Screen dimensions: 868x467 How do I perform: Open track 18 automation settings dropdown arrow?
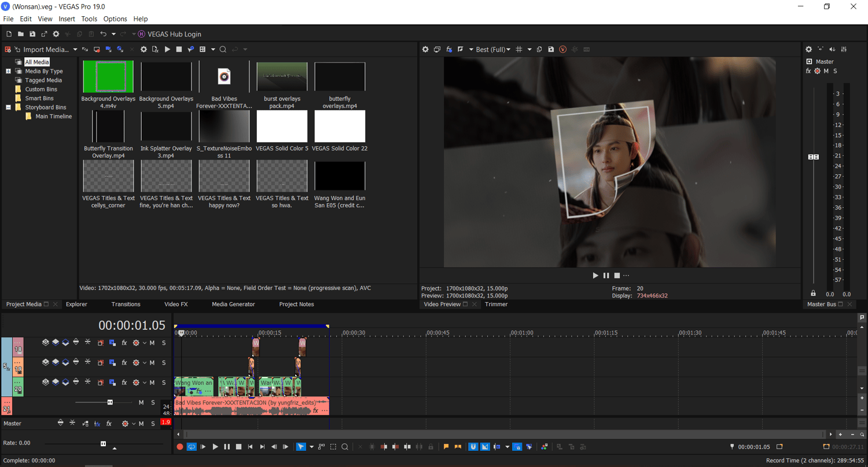[x=145, y=343]
